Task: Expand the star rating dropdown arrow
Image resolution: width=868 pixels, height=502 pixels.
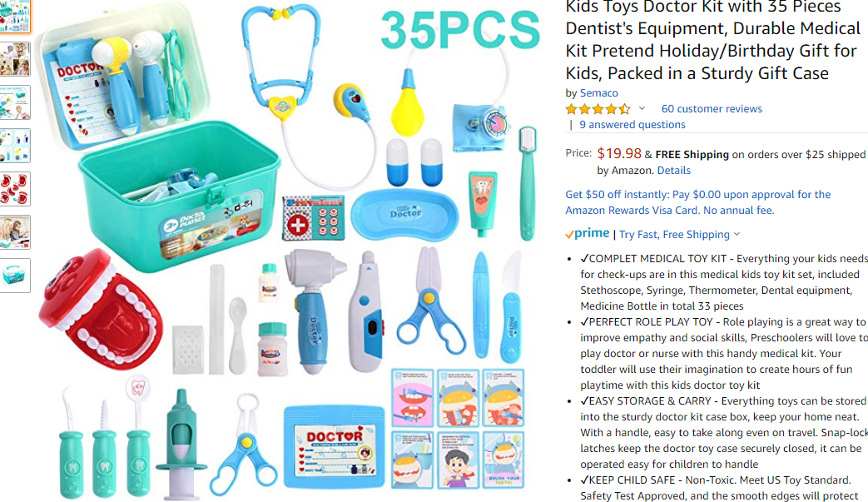Action: pos(642,108)
